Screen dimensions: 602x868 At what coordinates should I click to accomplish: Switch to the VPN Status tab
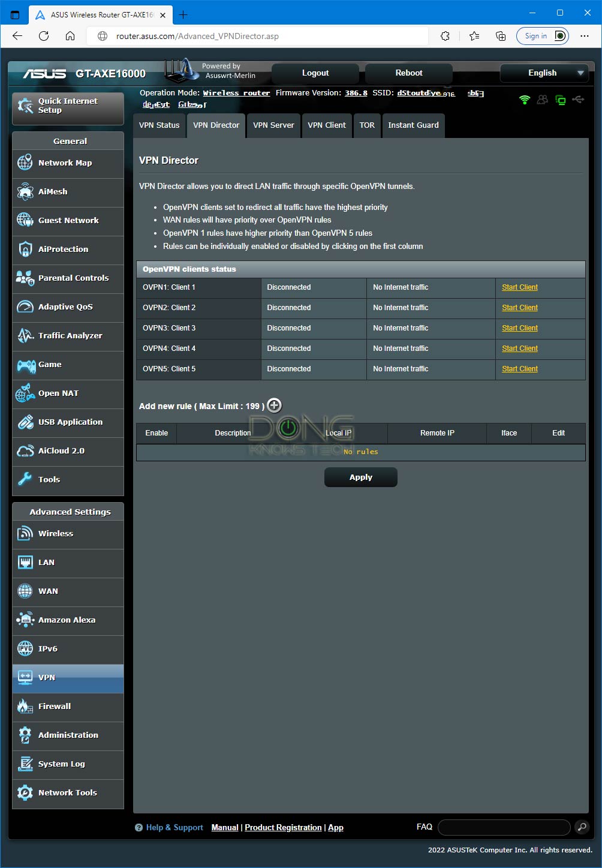(x=159, y=125)
